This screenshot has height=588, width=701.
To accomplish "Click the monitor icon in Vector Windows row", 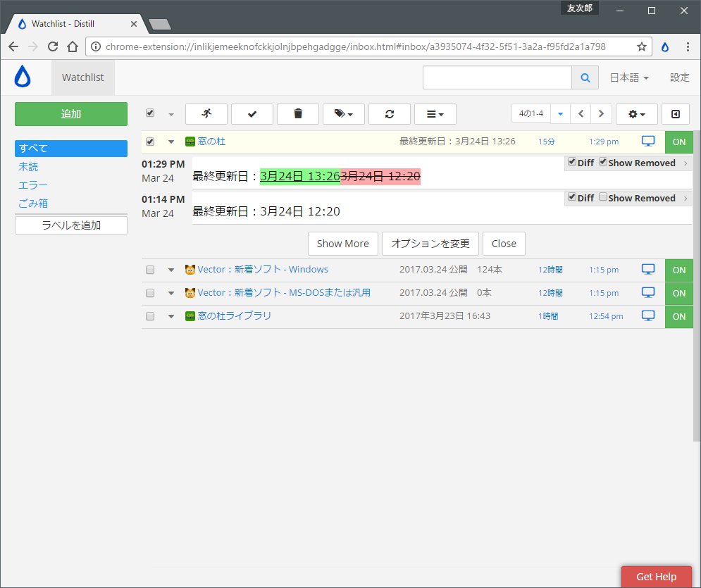I will (647, 269).
